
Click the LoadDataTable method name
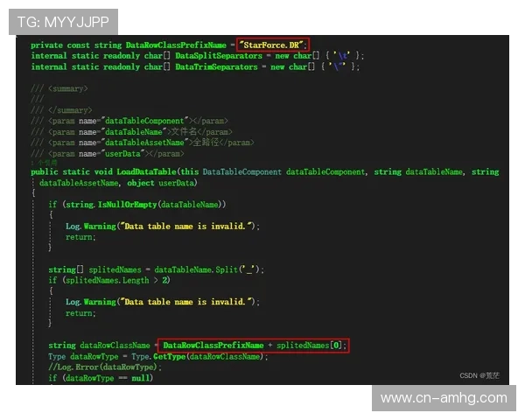[146, 171]
